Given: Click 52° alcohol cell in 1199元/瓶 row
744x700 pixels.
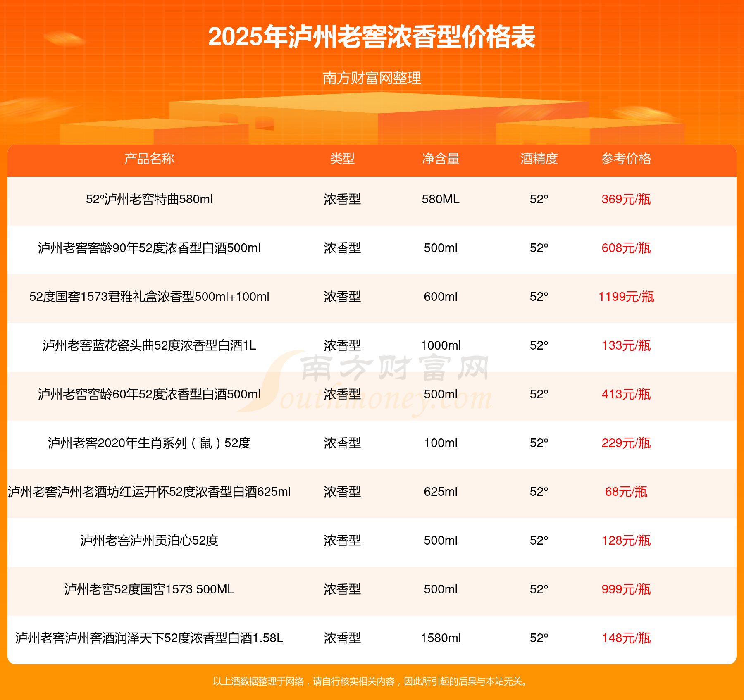Looking at the screenshot, I should [539, 297].
